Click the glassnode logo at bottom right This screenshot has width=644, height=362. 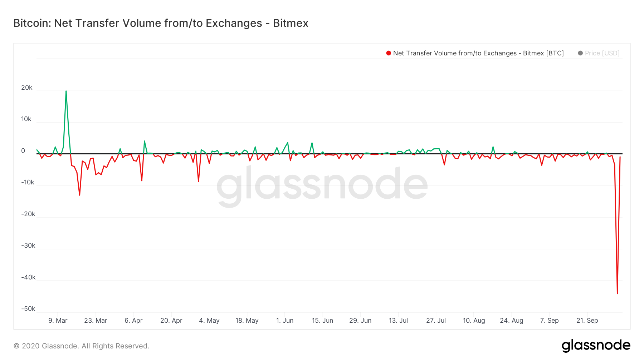click(596, 346)
